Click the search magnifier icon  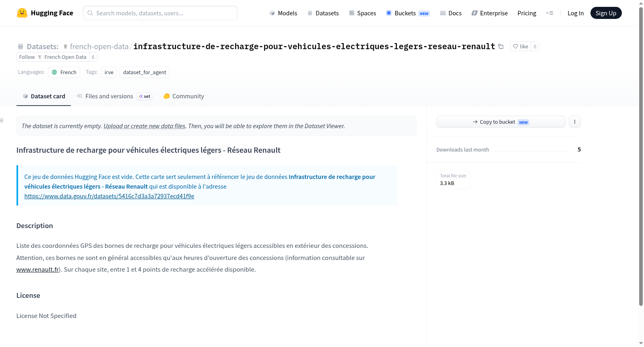(90, 13)
